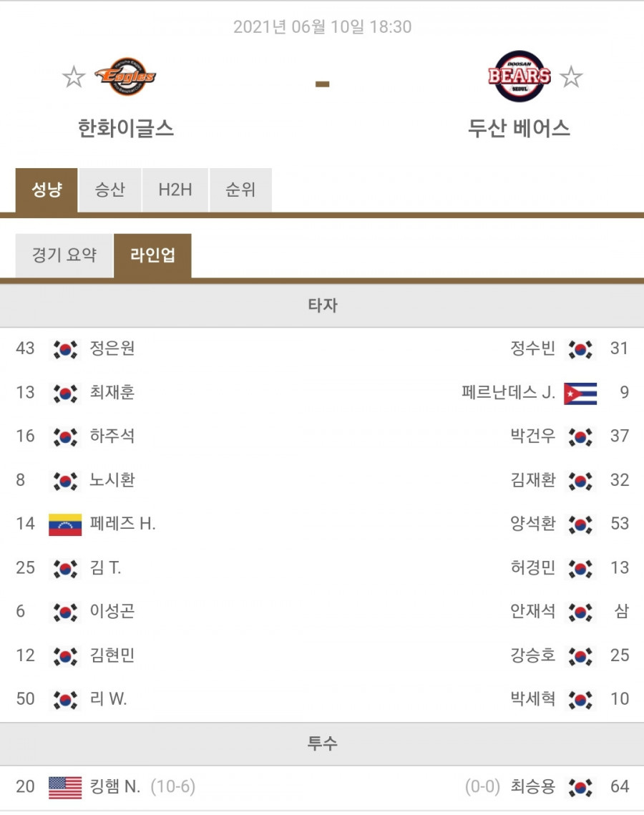
Task: Open the H2H tab
Action: coord(175,190)
